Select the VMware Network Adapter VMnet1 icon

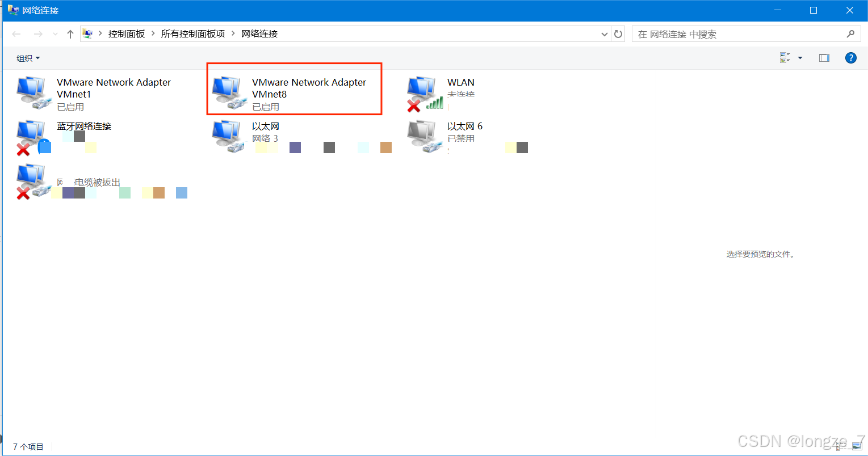[33, 93]
